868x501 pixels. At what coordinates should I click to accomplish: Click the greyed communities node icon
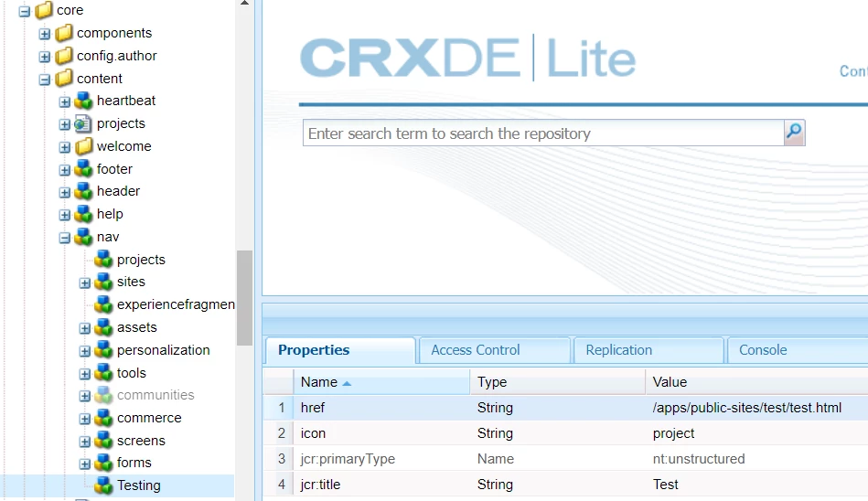103,395
